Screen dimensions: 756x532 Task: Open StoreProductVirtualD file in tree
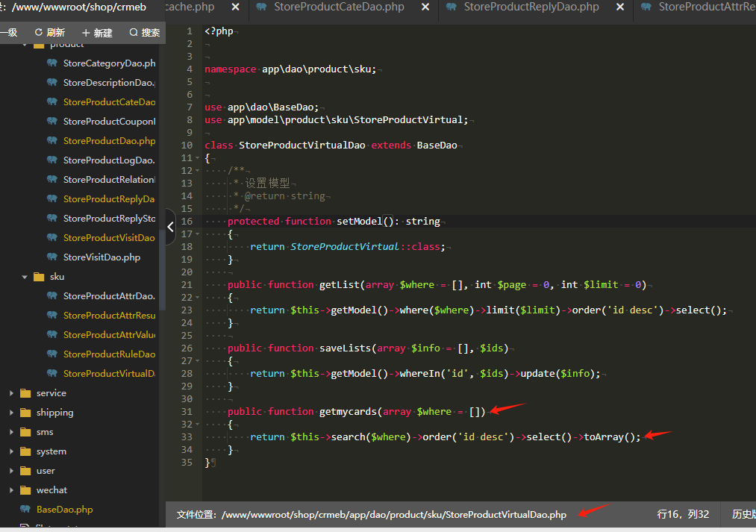coord(109,373)
